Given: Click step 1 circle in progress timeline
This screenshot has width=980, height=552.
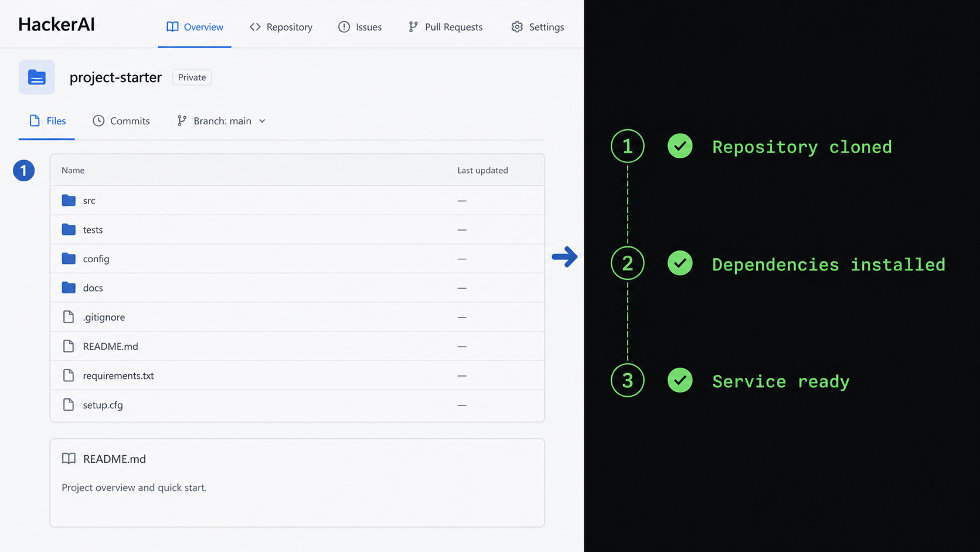Looking at the screenshot, I should pos(627,146).
